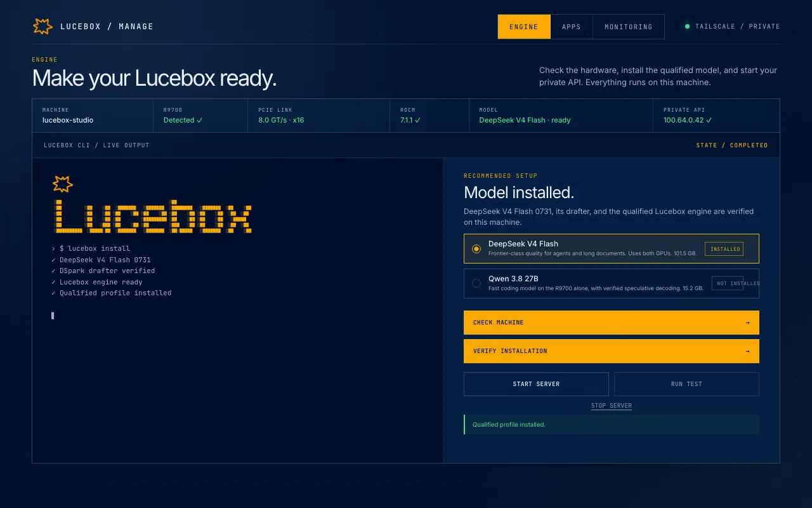This screenshot has height=508, width=812.
Task: Open the Engine tab
Action: (x=524, y=27)
